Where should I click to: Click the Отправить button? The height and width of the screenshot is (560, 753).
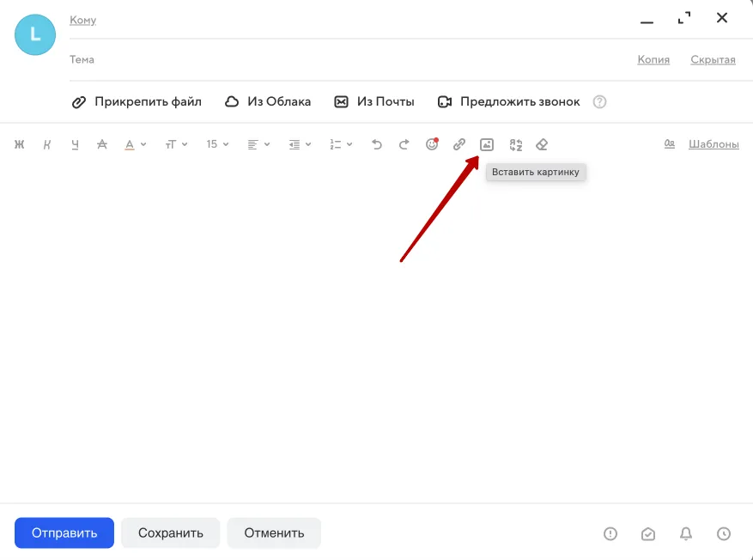64,533
